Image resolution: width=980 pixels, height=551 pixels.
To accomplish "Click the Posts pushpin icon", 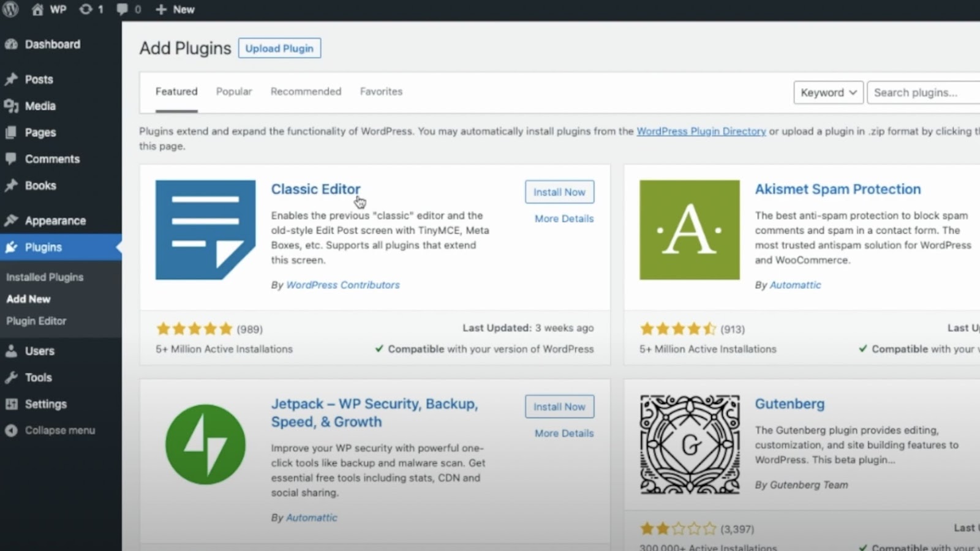I will [11, 79].
